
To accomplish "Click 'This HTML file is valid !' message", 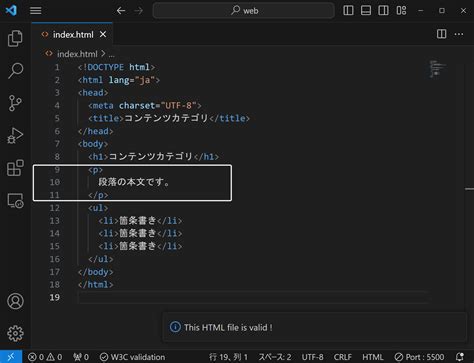I will tap(228, 327).
